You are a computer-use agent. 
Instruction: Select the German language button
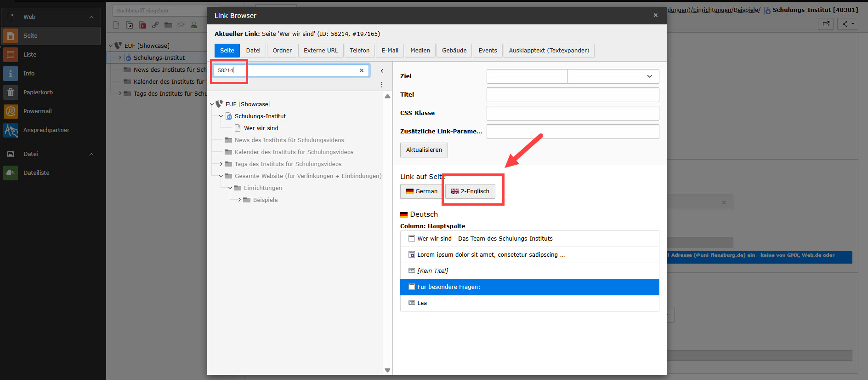coord(421,191)
